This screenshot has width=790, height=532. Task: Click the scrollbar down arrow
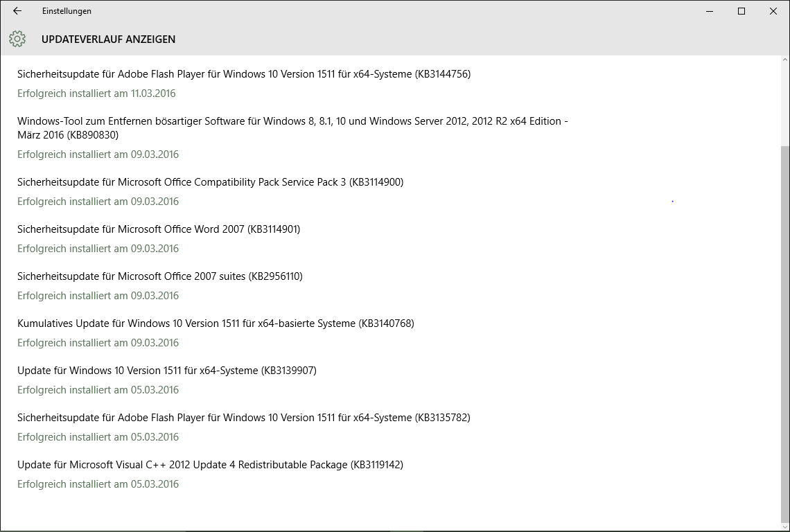785,526
